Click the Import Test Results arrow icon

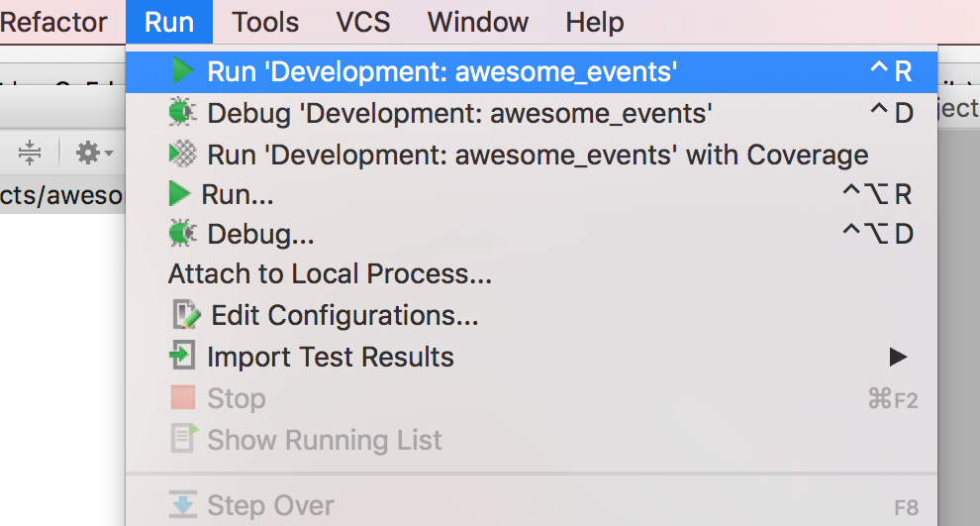pyautogui.click(x=182, y=356)
